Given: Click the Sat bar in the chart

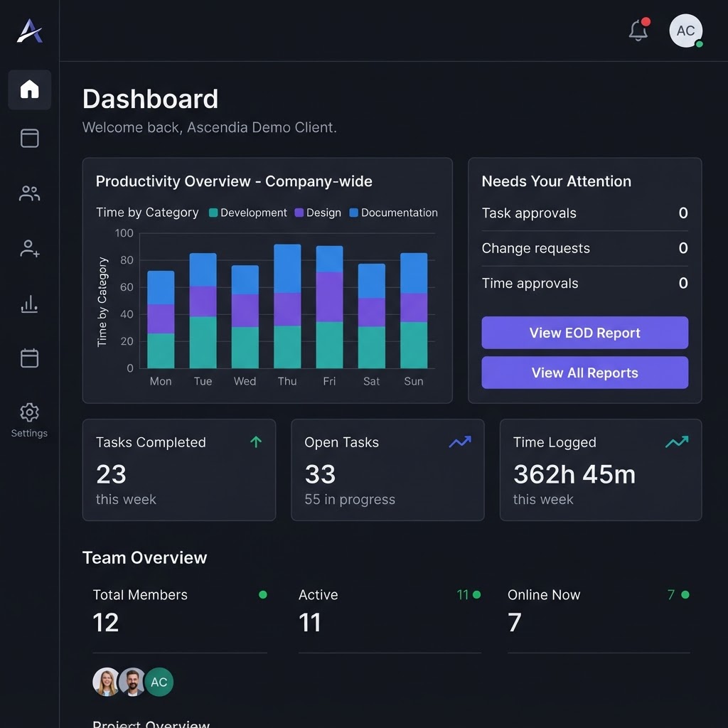Looking at the screenshot, I should [x=371, y=316].
